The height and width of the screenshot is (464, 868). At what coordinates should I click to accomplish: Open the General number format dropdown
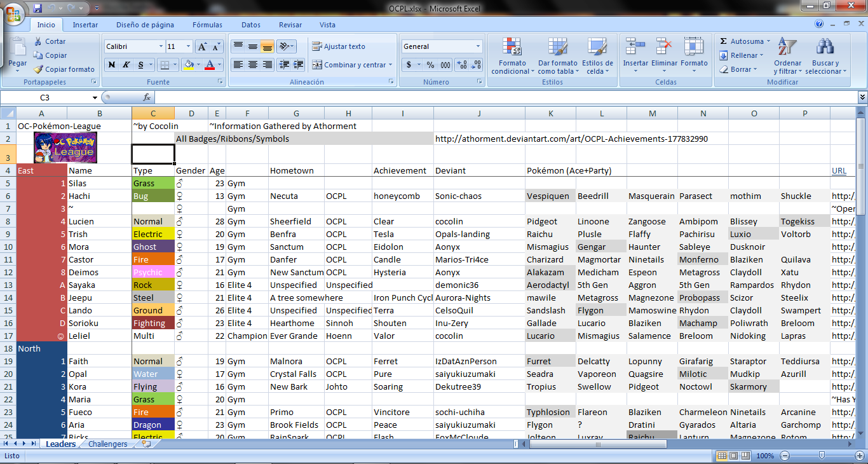(478, 46)
